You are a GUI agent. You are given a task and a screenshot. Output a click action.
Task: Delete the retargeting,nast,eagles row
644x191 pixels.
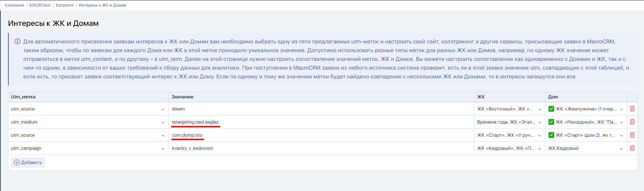click(632, 122)
